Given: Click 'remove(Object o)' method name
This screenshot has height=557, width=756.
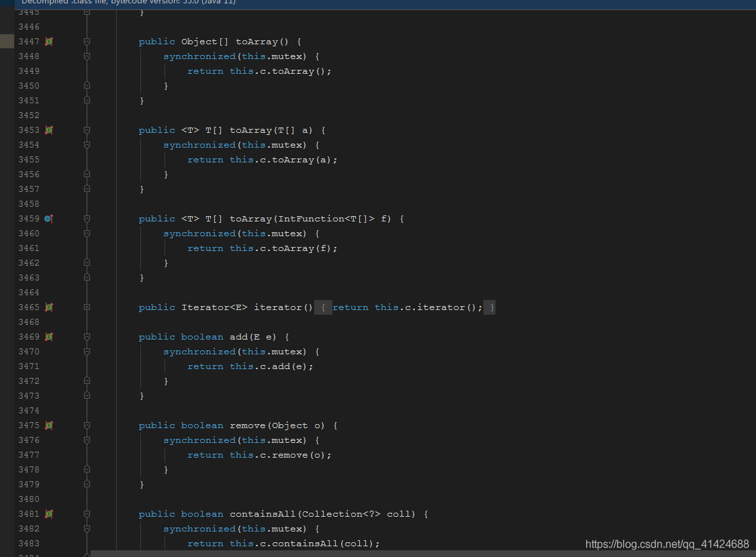Looking at the screenshot, I should pyautogui.click(x=277, y=426).
